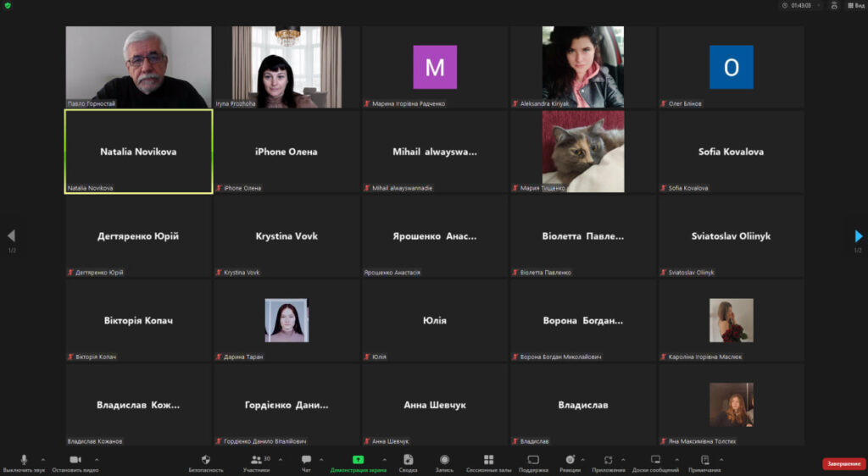
Task: Click the red End (Завершение) button
Action: [x=843, y=463]
